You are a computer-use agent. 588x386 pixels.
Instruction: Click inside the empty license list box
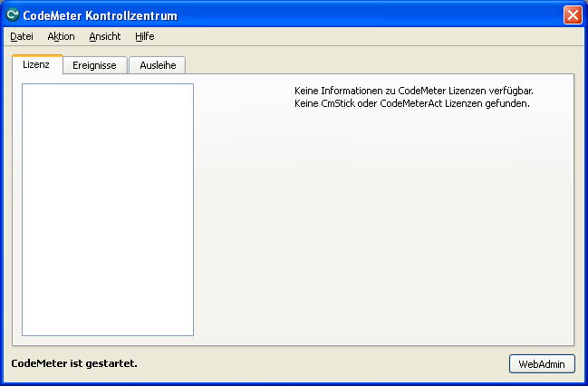coord(107,208)
